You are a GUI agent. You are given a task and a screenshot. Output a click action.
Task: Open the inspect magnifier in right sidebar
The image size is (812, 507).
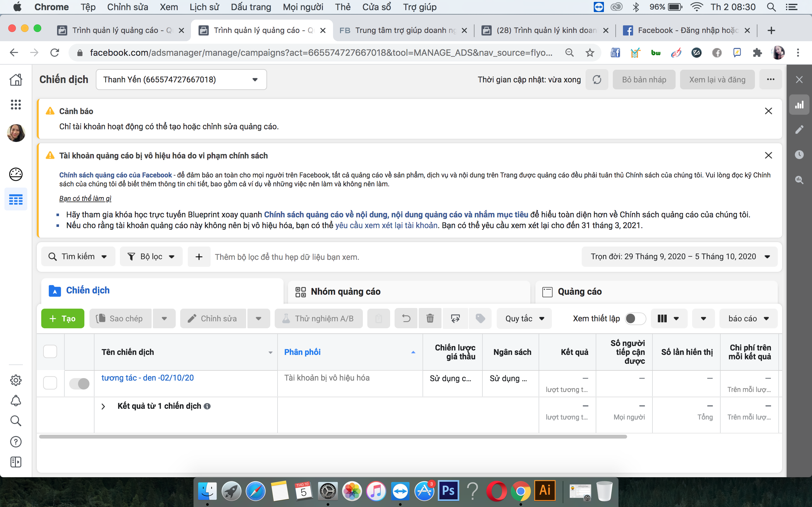pyautogui.click(x=800, y=180)
